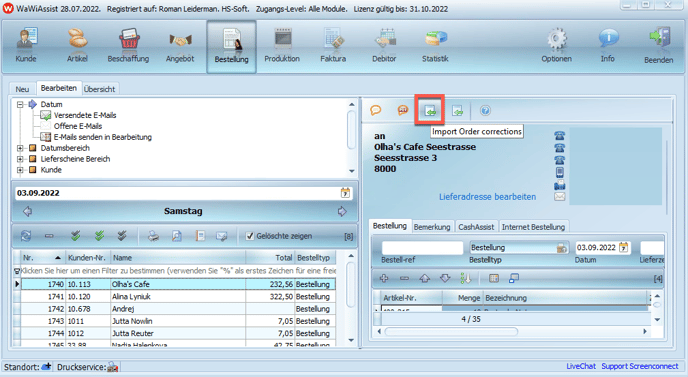This screenshot has height=377, width=688.
Task: Click the refresh icon in order list toolbar
Action: click(x=26, y=236)
